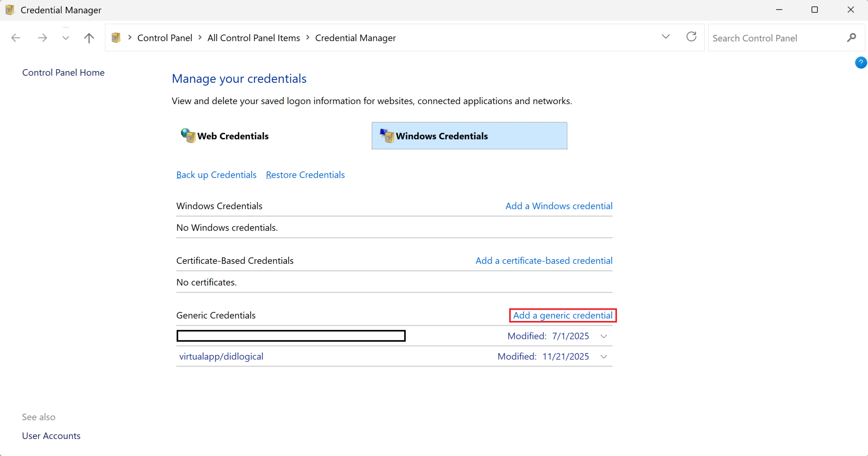Click the Restore Credentials link

tap(305, 175)
